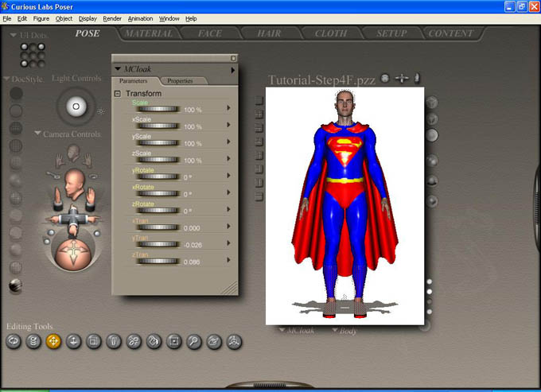The width and height of the screenshot is (541, 392).
Task: Click the xScale parameter dial
Action: coord(158,126)
